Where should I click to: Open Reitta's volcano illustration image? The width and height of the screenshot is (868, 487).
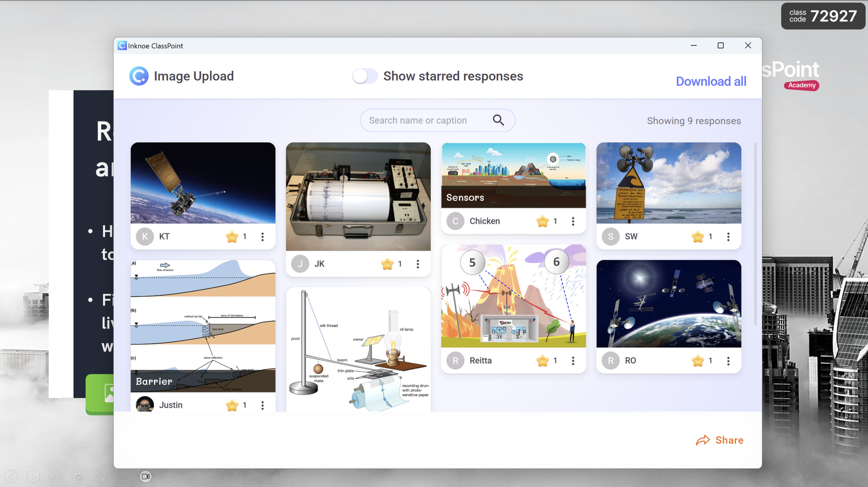pyautogui.click(x=513, y=296)
